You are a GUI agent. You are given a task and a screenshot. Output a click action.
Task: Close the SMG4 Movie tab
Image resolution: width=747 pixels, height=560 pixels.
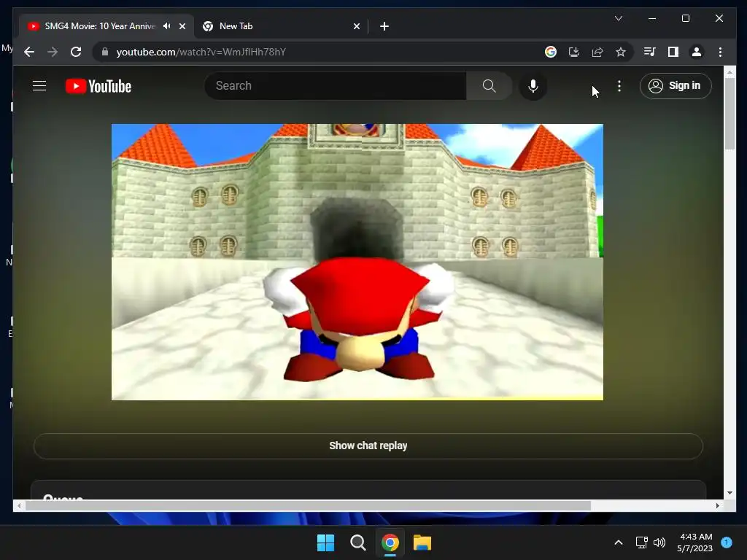tap(182, 26)
